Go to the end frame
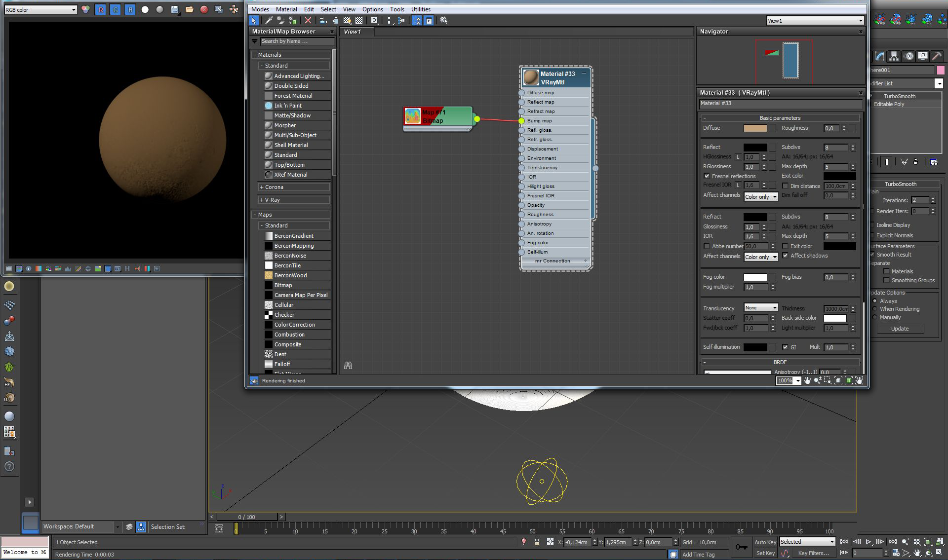The image size is (948, 560). coord(892,542)
